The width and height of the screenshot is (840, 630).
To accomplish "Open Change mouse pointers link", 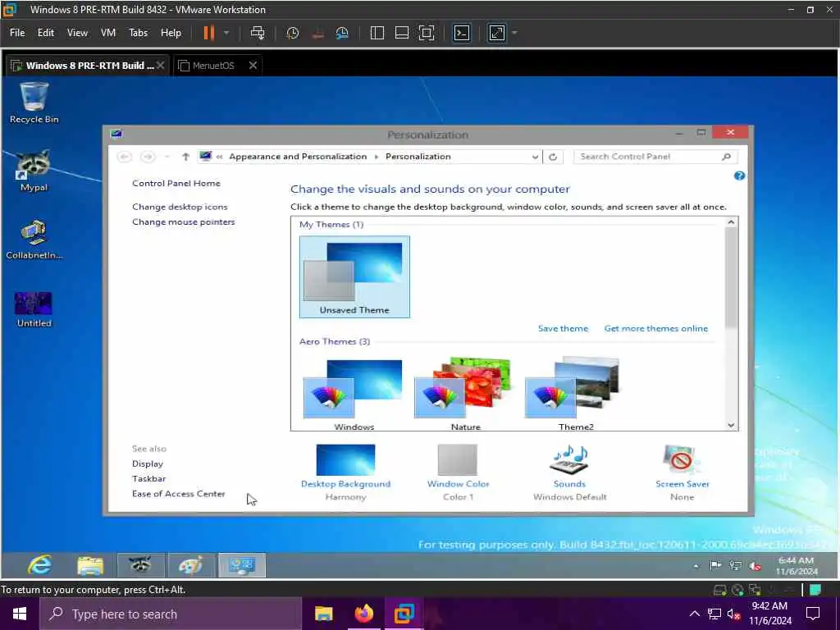I will tap(183, 221).
